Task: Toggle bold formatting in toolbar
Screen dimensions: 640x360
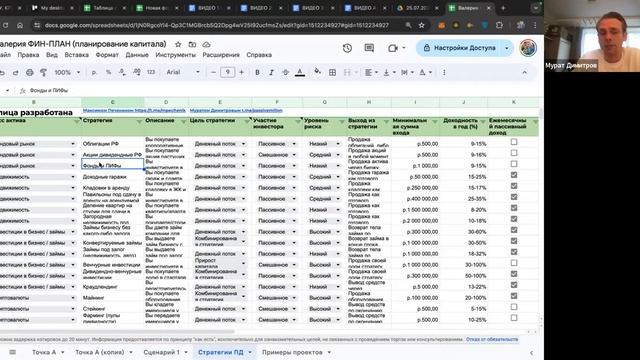Action: pos(257,72)
